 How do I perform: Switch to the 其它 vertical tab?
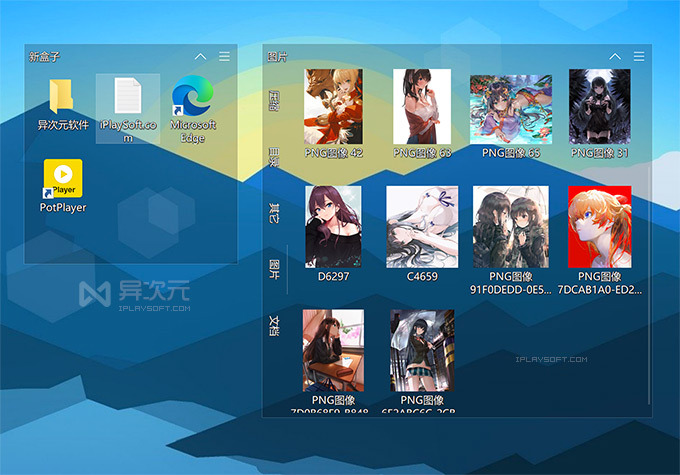click(x=274, y=213)
